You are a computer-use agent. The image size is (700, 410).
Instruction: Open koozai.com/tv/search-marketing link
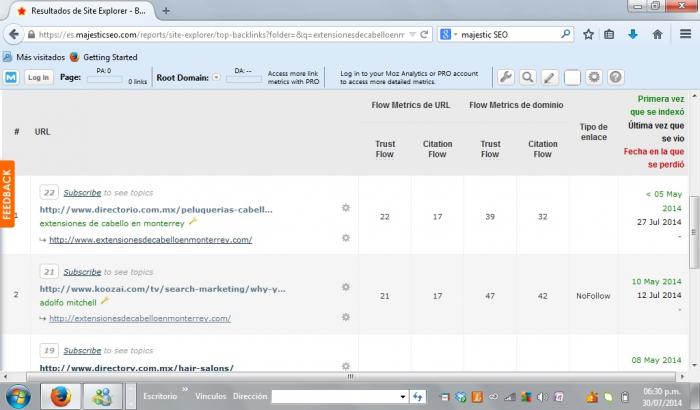[x=162, y=289]
